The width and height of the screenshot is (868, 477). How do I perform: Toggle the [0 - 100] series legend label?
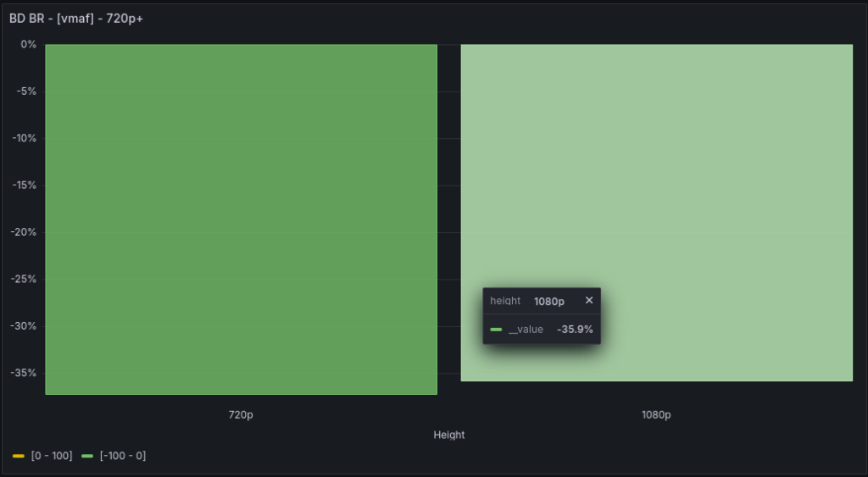pyautogui.click(x=51, y=457)
